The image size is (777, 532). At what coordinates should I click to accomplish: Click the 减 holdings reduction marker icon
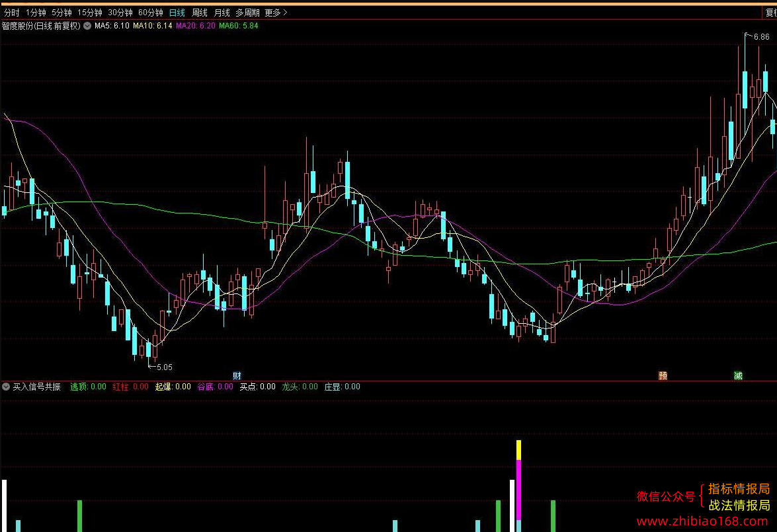[738, 375]
